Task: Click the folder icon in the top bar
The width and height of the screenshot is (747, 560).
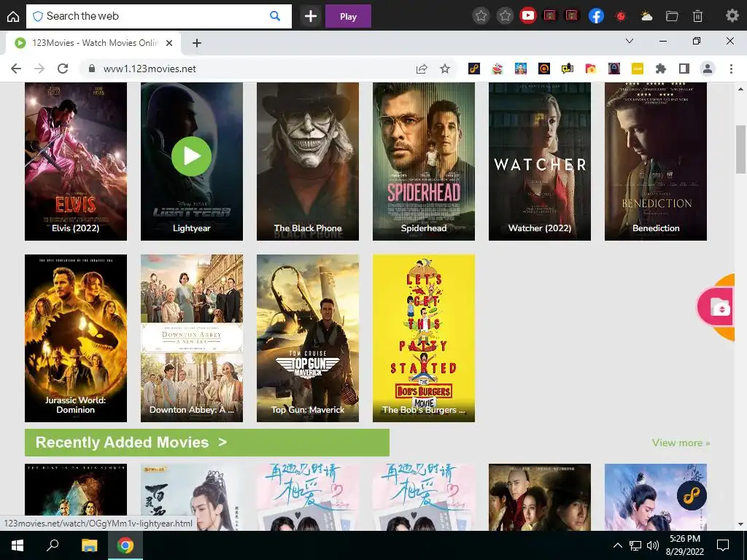Action: point(672,16)
